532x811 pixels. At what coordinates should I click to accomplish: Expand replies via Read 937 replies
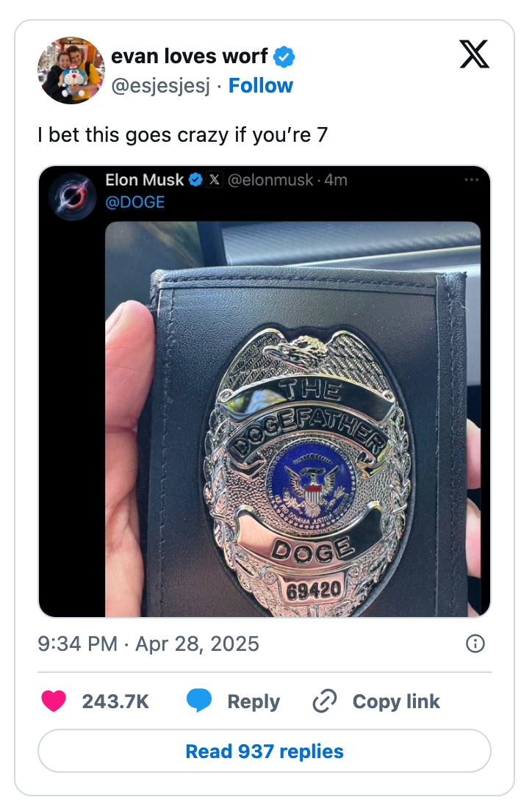pyautogui.click(x=266, y=751)
